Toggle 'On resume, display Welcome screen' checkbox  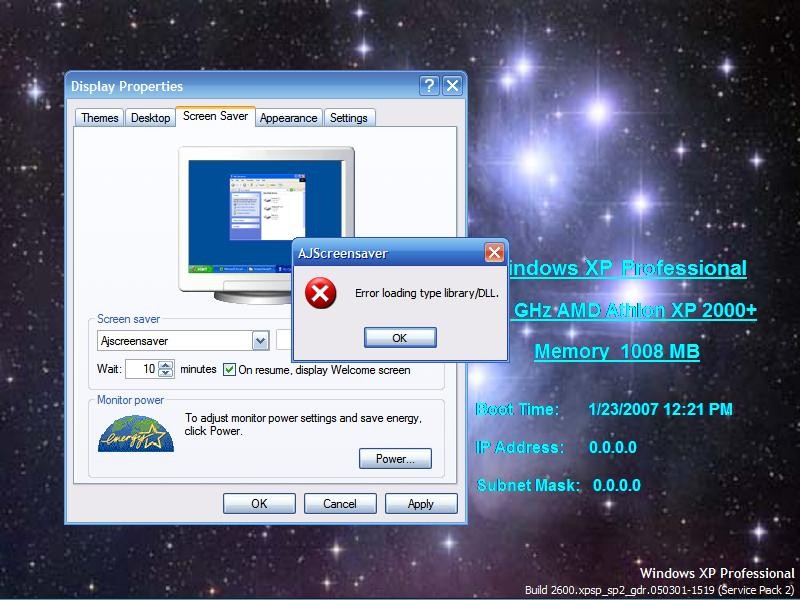click(x=230, y=369)
